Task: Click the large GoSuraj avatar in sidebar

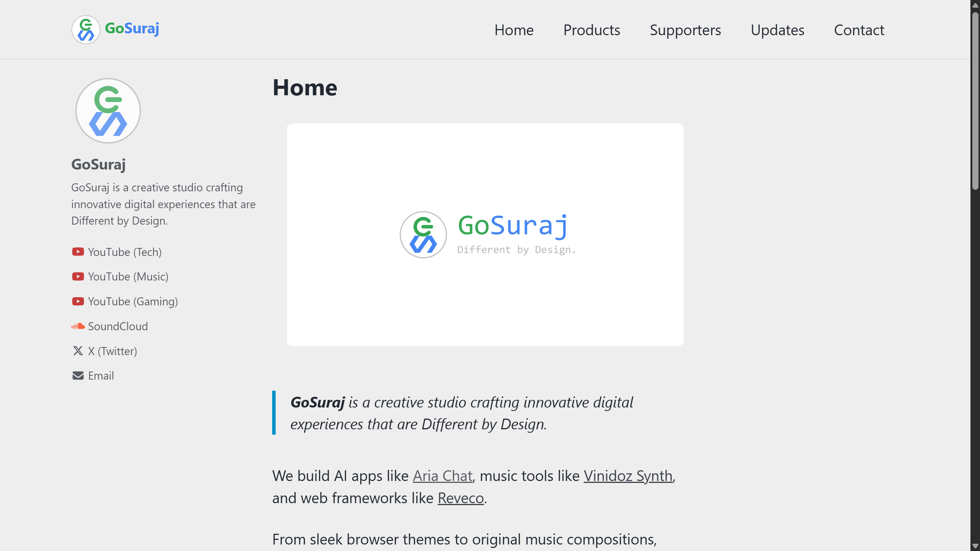Action: tap(108, 111)
